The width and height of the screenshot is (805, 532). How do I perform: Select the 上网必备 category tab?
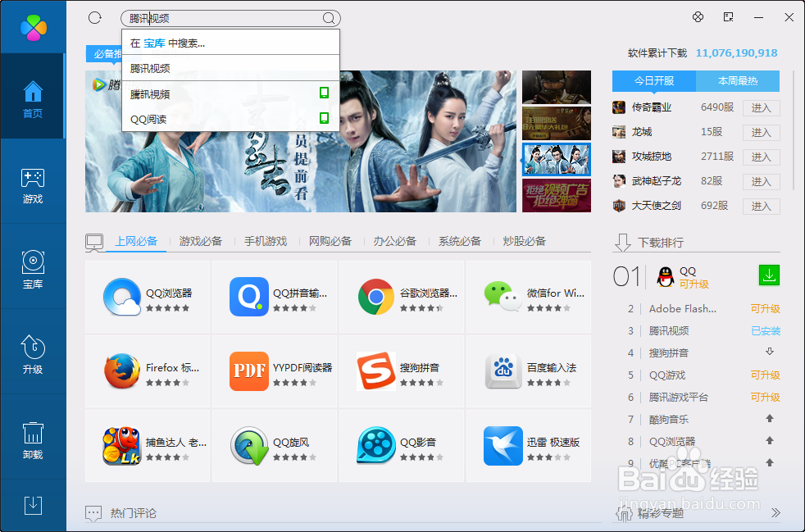click(136, 241)
